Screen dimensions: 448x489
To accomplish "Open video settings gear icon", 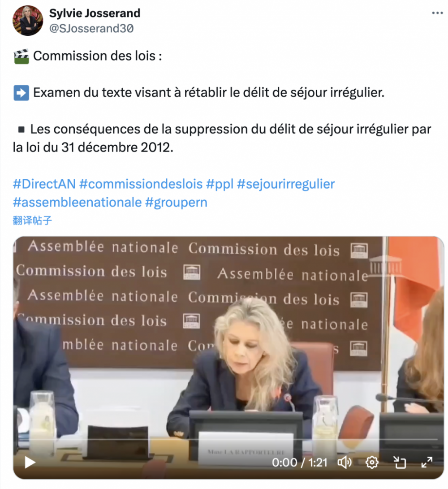I will [x=372, y=462].
